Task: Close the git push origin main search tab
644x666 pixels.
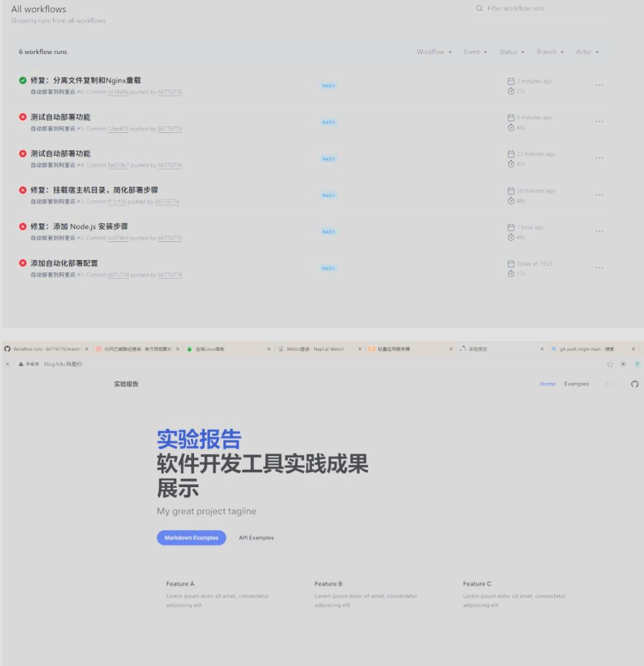Action: pyautogui.click(x=633, y=348)
